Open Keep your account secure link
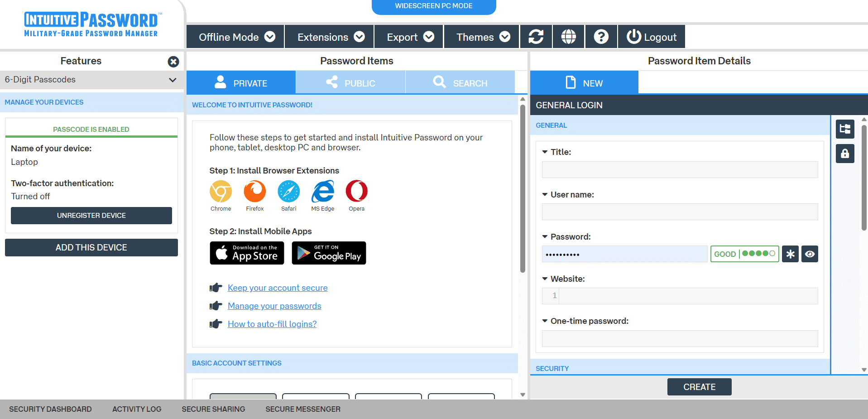The image size is (868, 419). click(x=278, y=288)
